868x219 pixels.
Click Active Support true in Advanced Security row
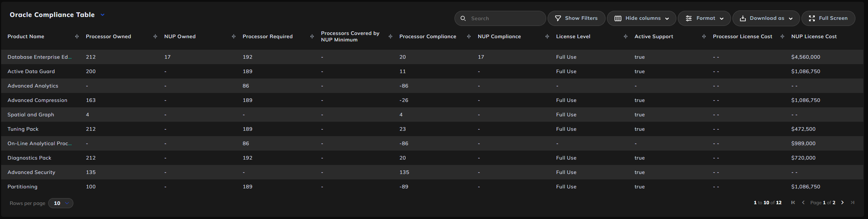[640, 172]
